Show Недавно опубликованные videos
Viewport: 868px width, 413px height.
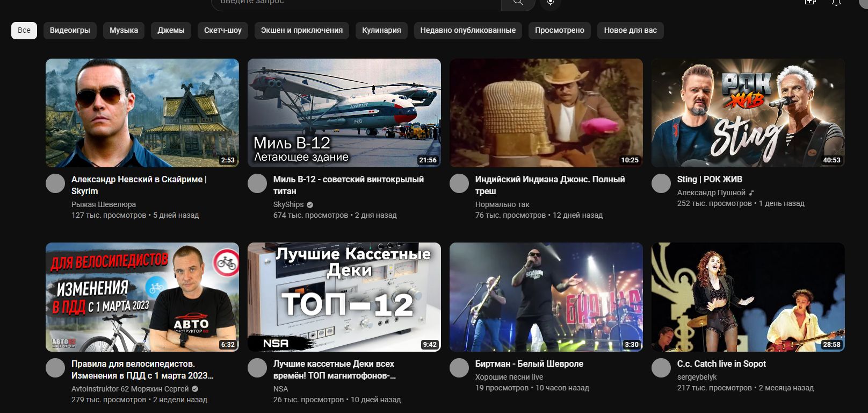click(468, 30)
